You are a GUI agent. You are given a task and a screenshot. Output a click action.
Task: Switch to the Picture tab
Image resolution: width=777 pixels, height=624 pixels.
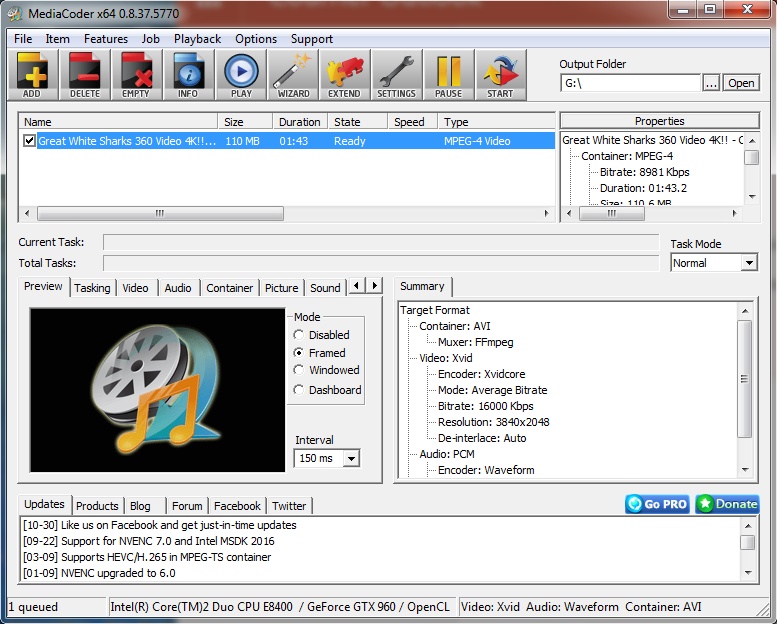click(281, 288)
